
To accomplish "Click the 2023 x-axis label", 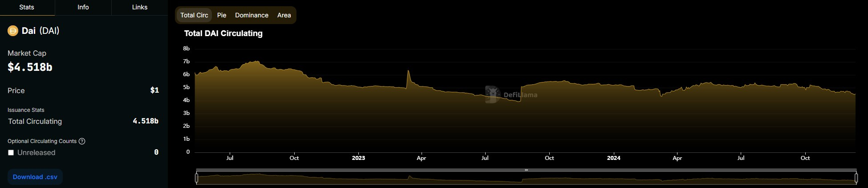I will [x=358, y=158].
